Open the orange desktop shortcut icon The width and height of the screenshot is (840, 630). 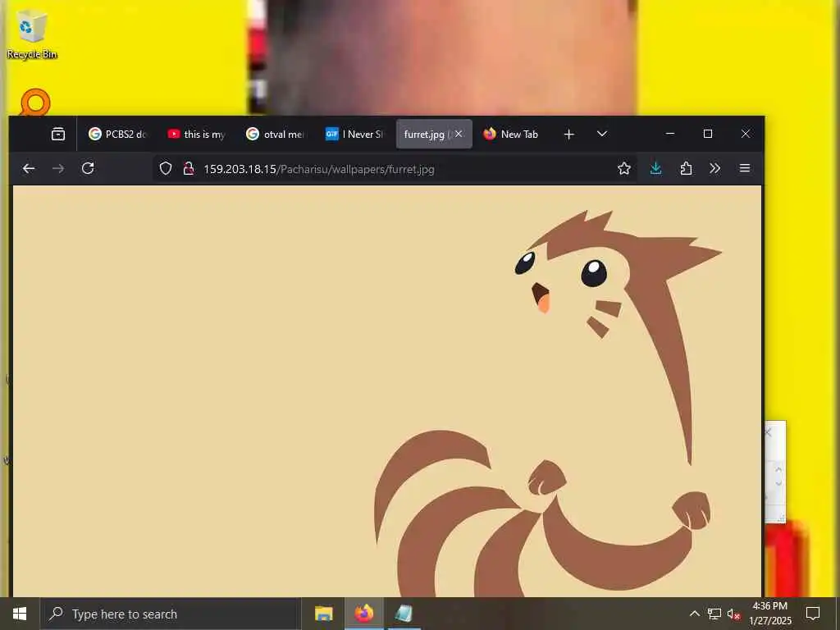click(35, 102)
